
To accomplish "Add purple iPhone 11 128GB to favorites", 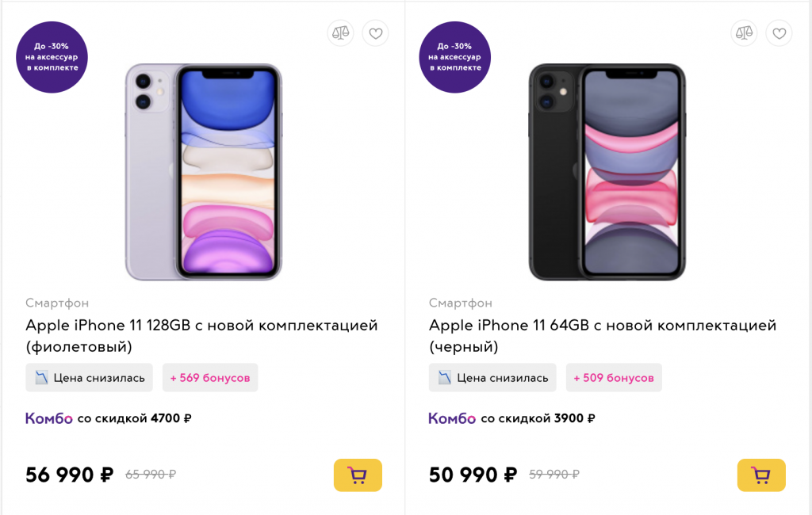I will pyautogui.click(x=375, y=33).
